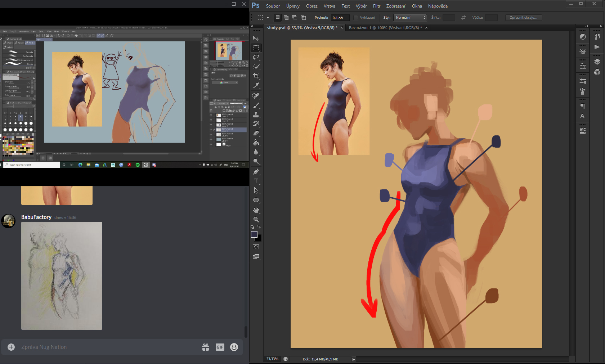Switch to Add to selection mode
This screenshot has width=605, height=364.
click(x=286, y=17)
